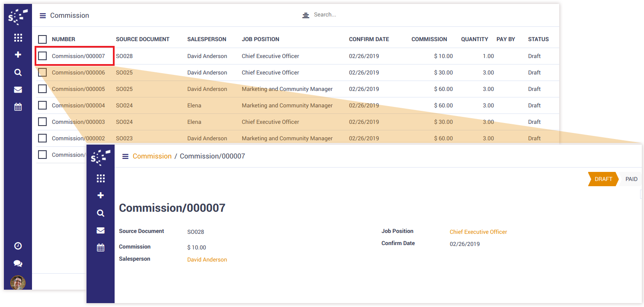
Task: Click the user avatar at sidebar bottom
Action: point(18,283)
